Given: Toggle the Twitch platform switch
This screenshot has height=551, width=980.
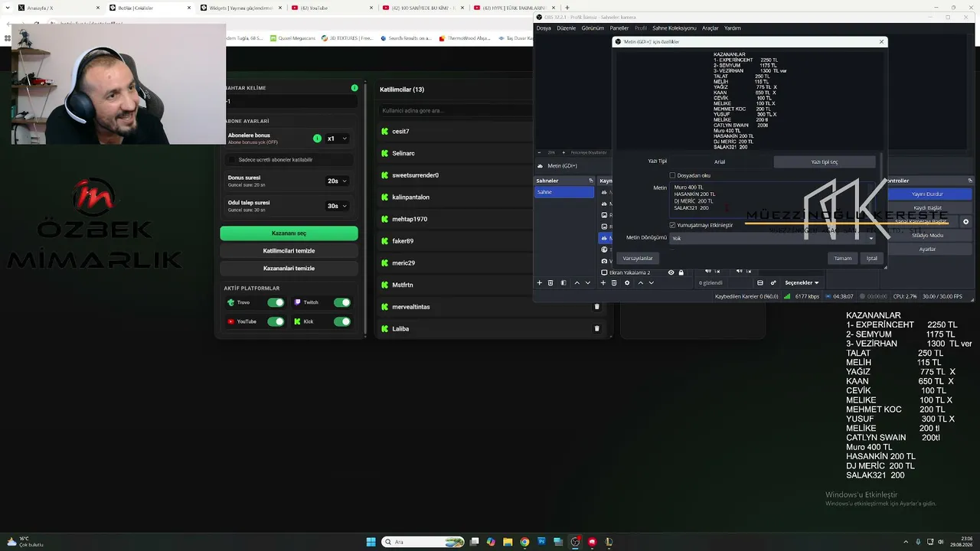Looking at the screenshot, I should 341,302.
